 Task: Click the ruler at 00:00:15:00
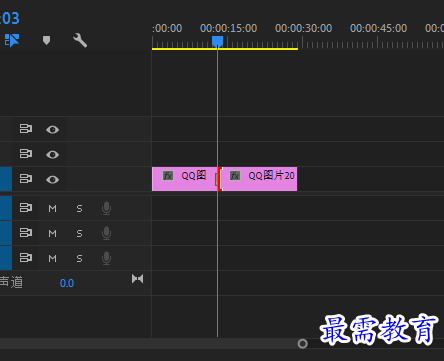[x=228, y=28]
